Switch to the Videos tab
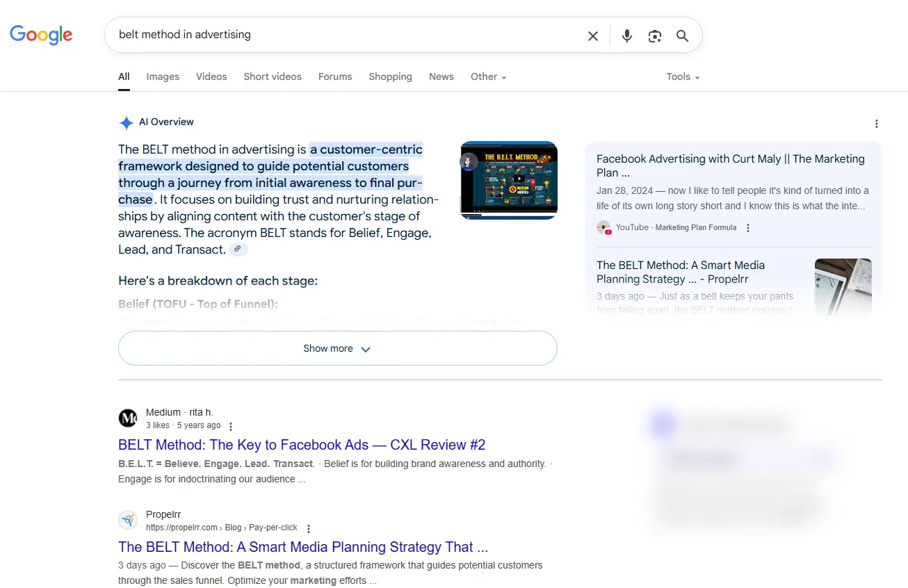The image size is (908, 588). [x=211, y=76]
